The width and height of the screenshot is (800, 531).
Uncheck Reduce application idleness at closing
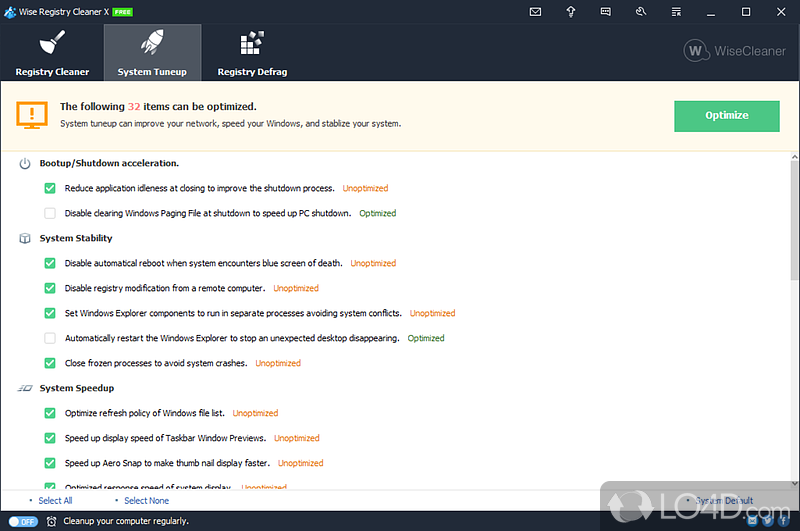(x=49, y=188)
